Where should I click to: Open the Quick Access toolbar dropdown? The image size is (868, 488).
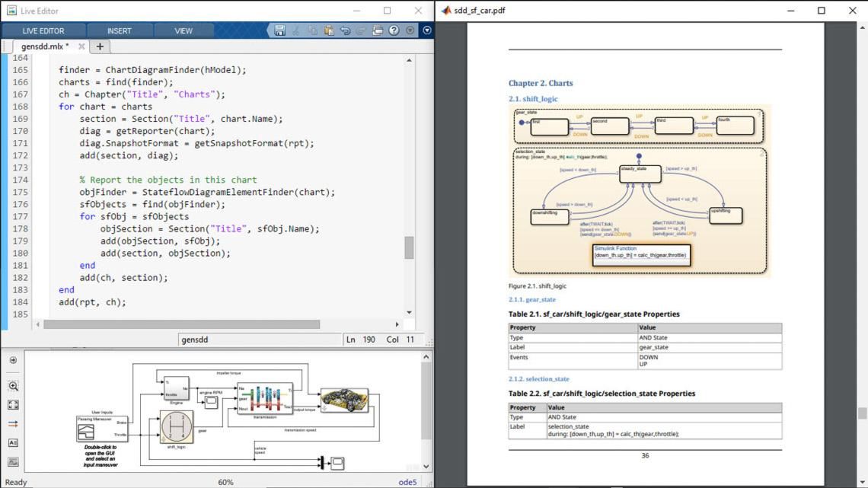pyautogui.click(x=426, y=30)
